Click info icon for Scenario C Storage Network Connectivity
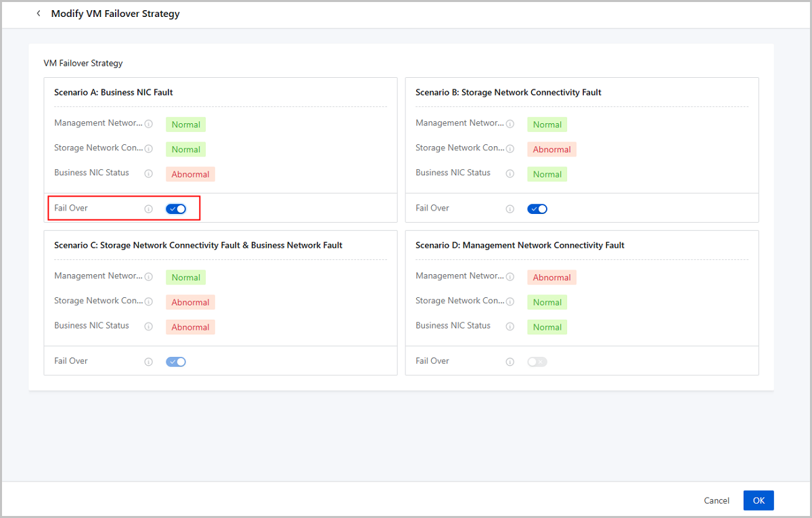The width and height of the screenshot is (812, 518). click(149, 302)
